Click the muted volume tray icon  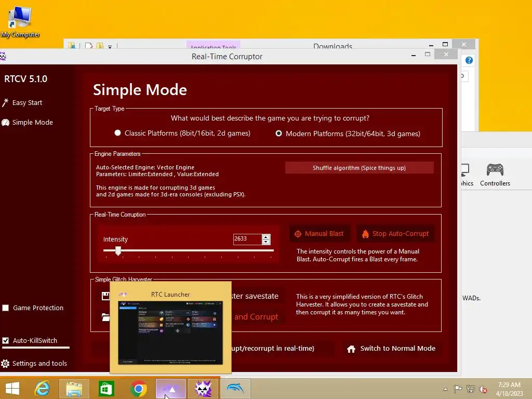point(483,389)
